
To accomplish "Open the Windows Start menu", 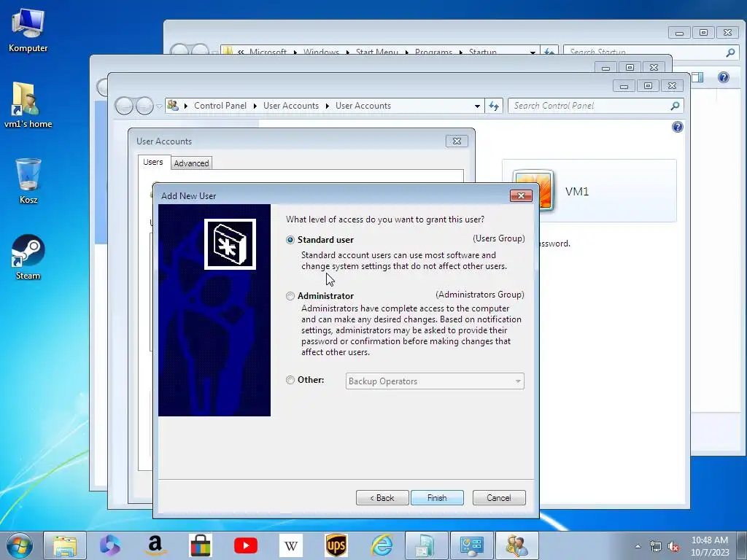I will (x=20, y=545).
